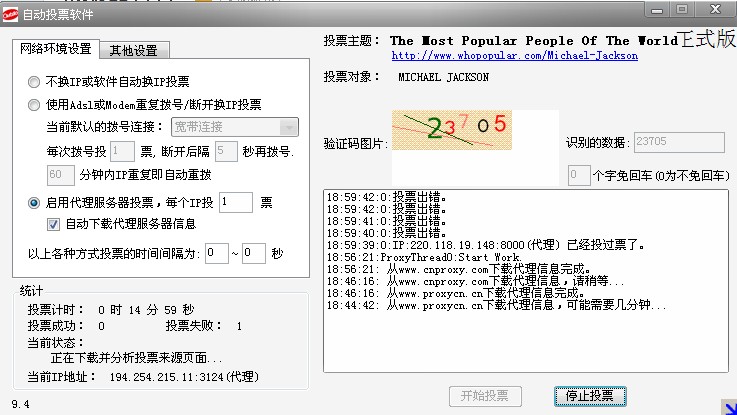The image size is (737, 415).
Task: Minimize the 自动投票软件 window
Action: tap(657, 10)
